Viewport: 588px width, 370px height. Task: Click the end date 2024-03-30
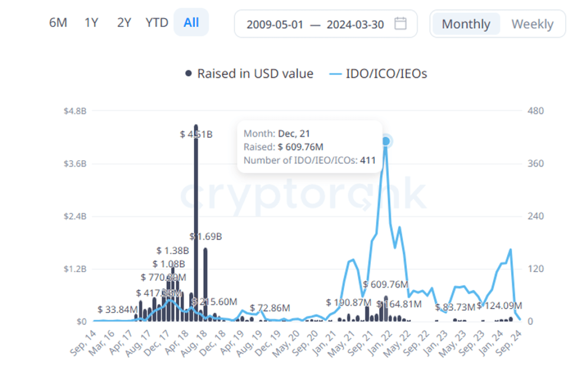point(355,24)
